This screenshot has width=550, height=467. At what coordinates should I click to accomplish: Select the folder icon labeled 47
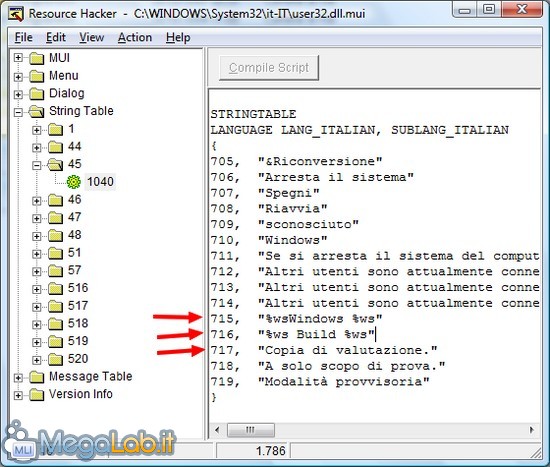pyautogui.click(x=55, y=218)
